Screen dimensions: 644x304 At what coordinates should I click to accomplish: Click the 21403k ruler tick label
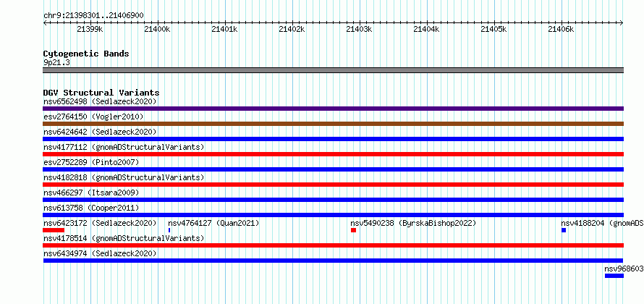pos(359,29)
